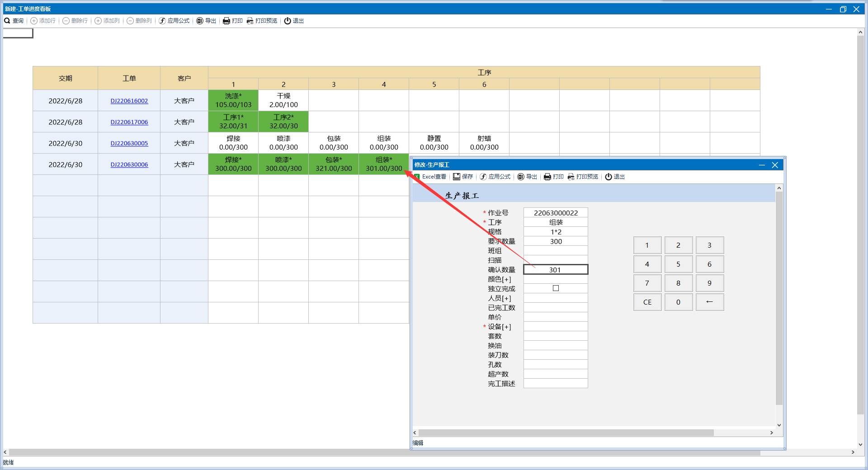Click 退出 in the 生产报工 dialog toolbar
Viewport: 868px width, 470px height.
(x=615, y=177)
